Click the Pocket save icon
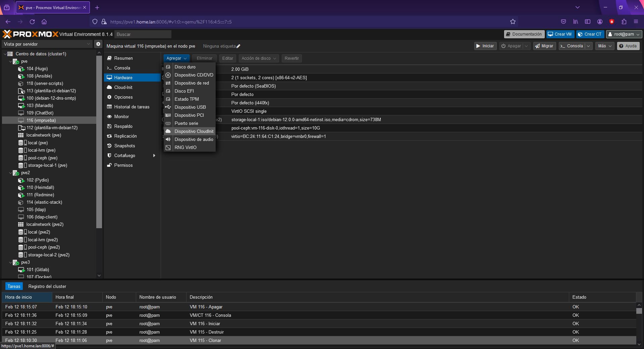The height and width of the screenshot is (349, 644). tap(563, 22)
